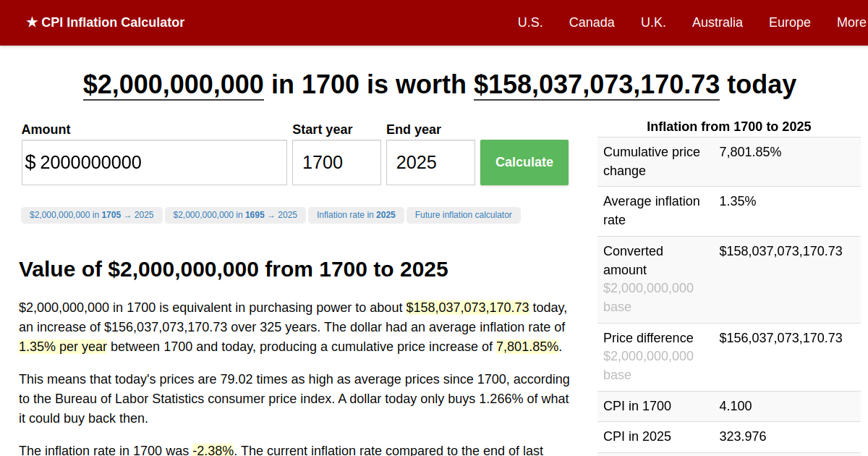This screenshot has height=456, width=868.
Task: Click the $158,037,073,170.73 headline link
Action: point(596,85)
